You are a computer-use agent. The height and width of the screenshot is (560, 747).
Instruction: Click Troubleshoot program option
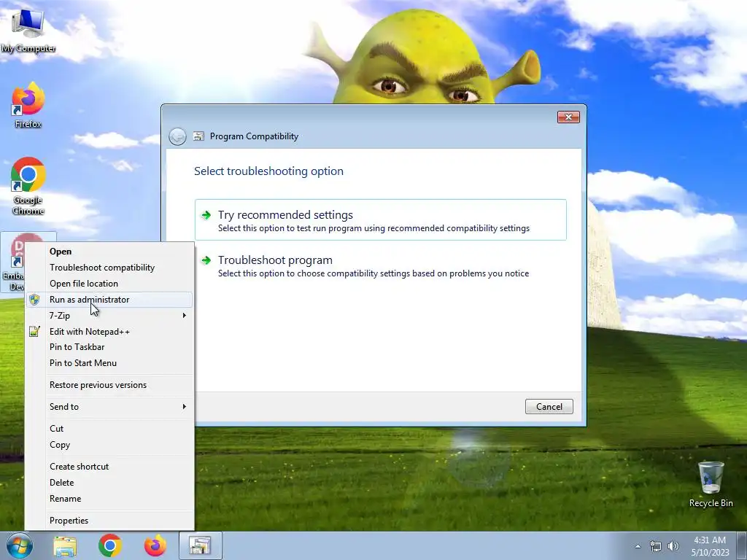click(381, 265)
